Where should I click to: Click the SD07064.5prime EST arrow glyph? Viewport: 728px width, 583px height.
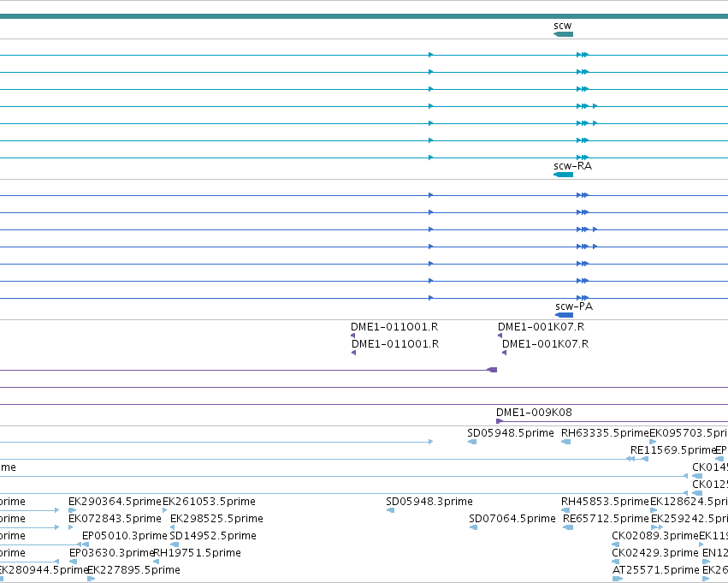pyautogui.click(x=474, y=527)
